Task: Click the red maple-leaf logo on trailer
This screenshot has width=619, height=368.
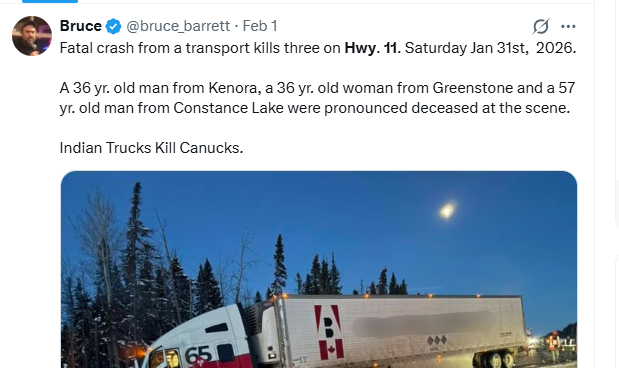Action: point(329,332)
